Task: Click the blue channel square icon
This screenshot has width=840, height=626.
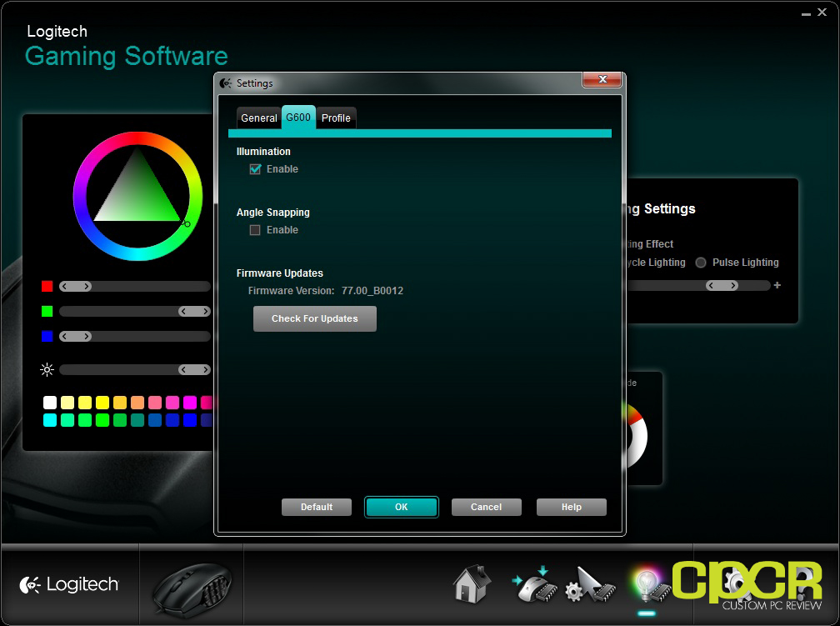Action: pos(47,336)
